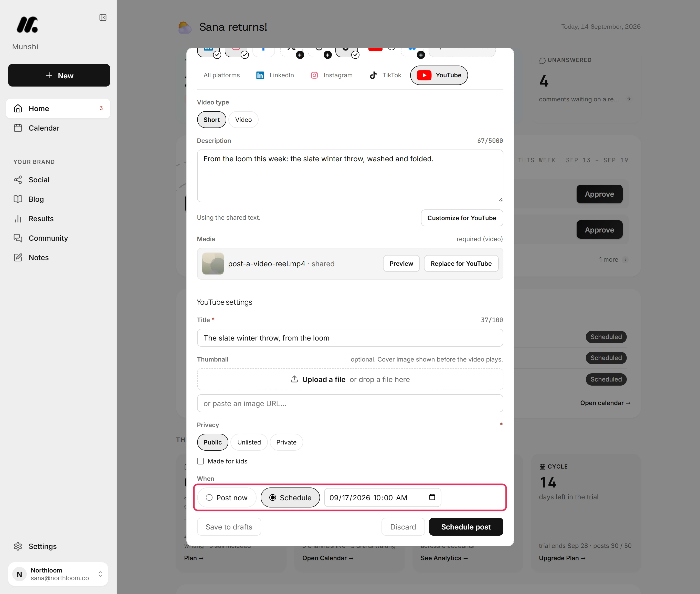Click the paste an image URL field
The width and height of the screenshot is (700, 594).
350,404
